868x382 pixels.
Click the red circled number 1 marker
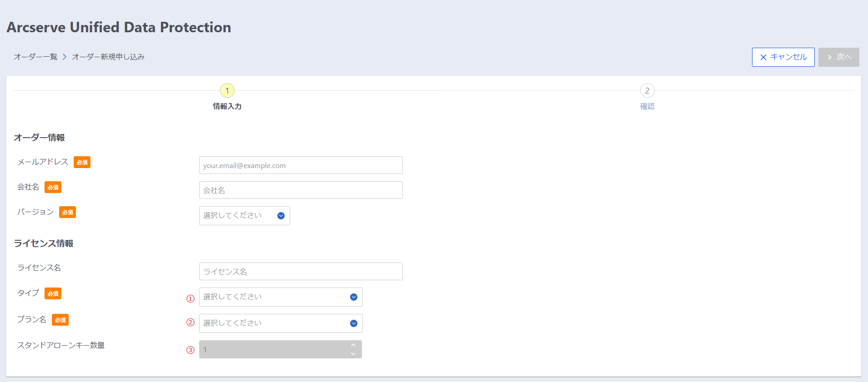[191, 298]
